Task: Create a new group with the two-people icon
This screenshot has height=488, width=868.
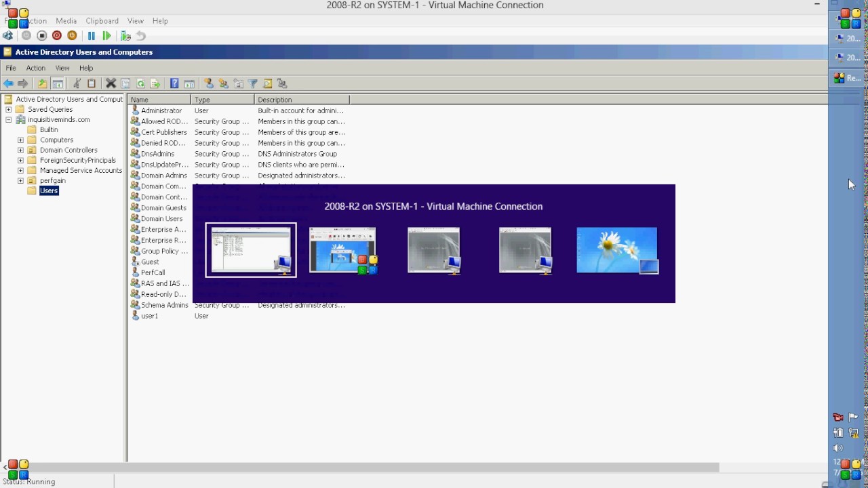Action: [x=224, y=84]
